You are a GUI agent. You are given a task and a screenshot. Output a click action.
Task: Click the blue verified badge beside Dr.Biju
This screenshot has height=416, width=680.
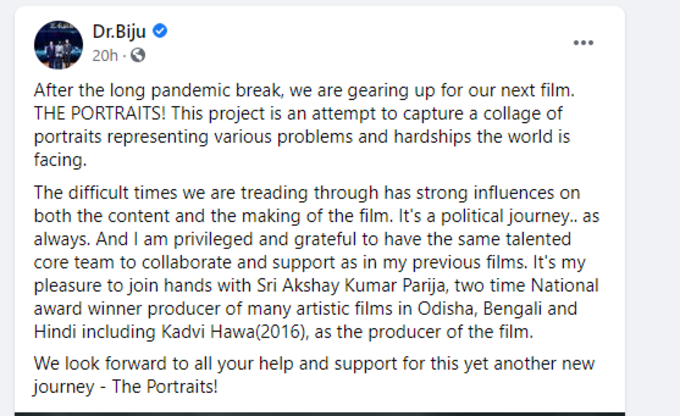[x=160, y=31]
